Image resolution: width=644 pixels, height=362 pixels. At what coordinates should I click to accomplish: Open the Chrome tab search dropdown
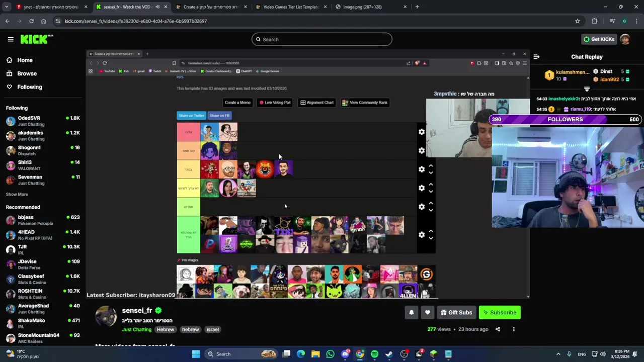click(7, 7)
